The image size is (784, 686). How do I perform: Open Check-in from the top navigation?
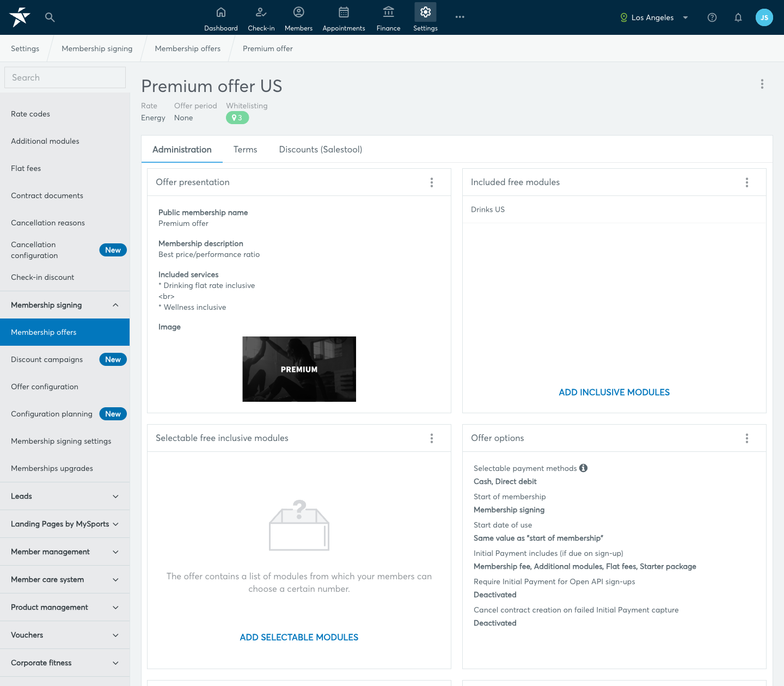[x=261, y=18]
